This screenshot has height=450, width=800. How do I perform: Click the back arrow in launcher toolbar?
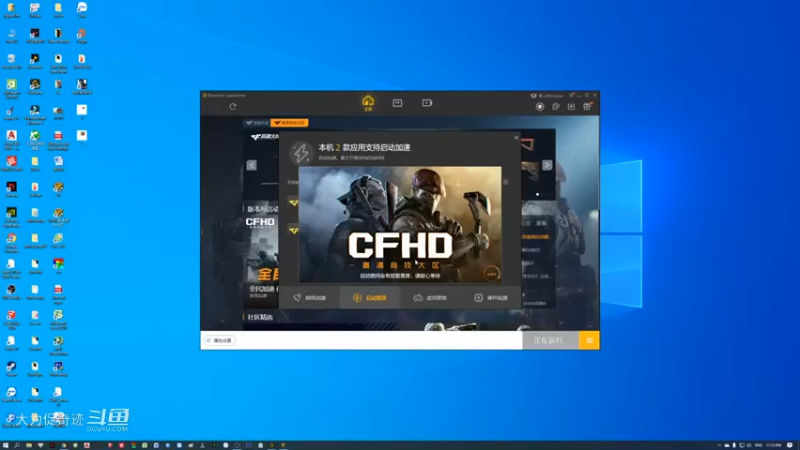tap(216, 107)
